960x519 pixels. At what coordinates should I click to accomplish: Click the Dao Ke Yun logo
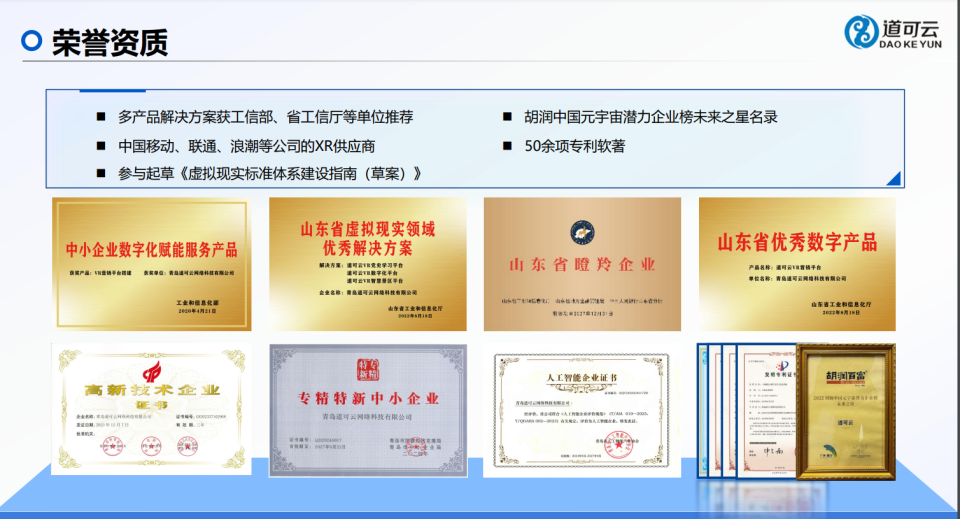coord(893,32)
